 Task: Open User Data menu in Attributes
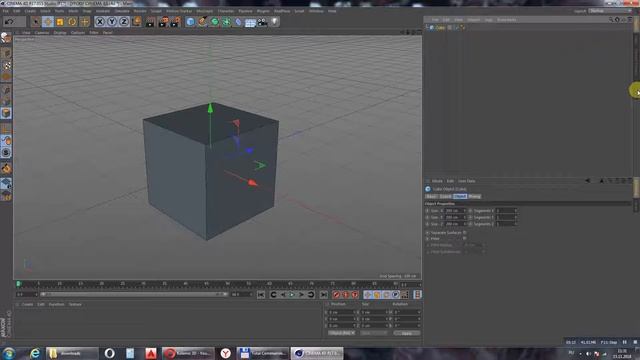coord(467,181)
